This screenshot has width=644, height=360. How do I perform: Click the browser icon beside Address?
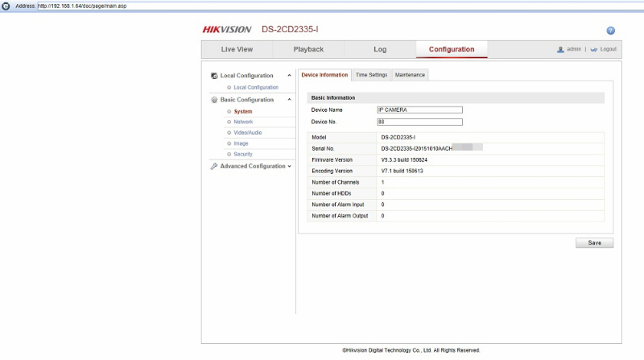pyautogui.click(x=6, y=6)
